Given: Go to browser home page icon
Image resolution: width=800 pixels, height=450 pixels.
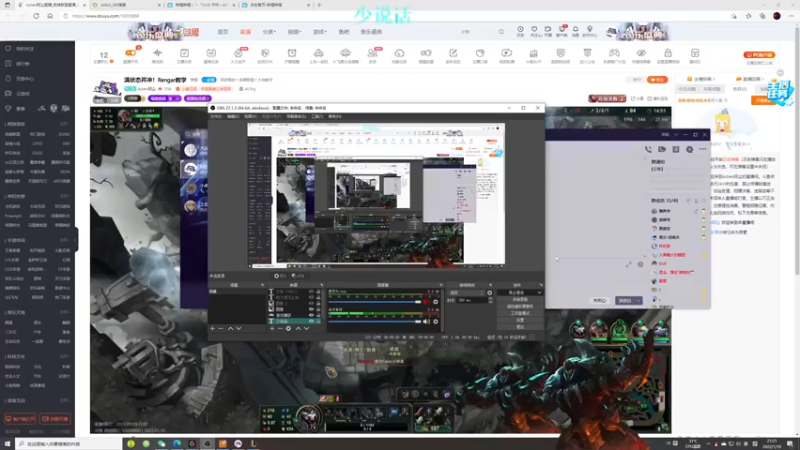Looking at the screenshot, I should click(x=50, y=16).
